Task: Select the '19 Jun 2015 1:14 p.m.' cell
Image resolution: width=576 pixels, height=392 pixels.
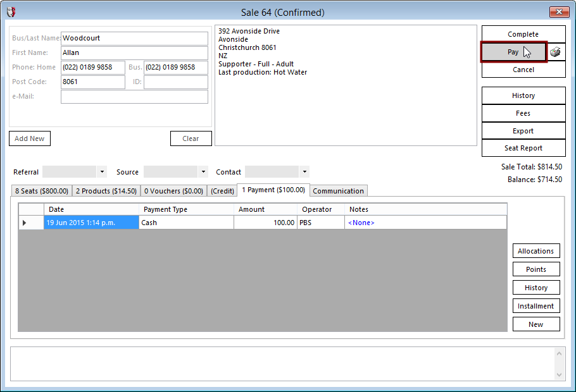Action: 91,223
